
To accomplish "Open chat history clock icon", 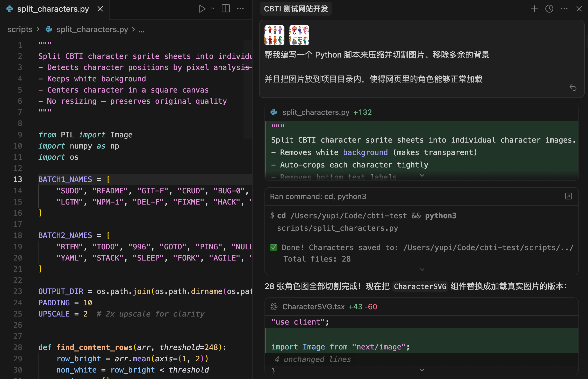I will point(549,9).
